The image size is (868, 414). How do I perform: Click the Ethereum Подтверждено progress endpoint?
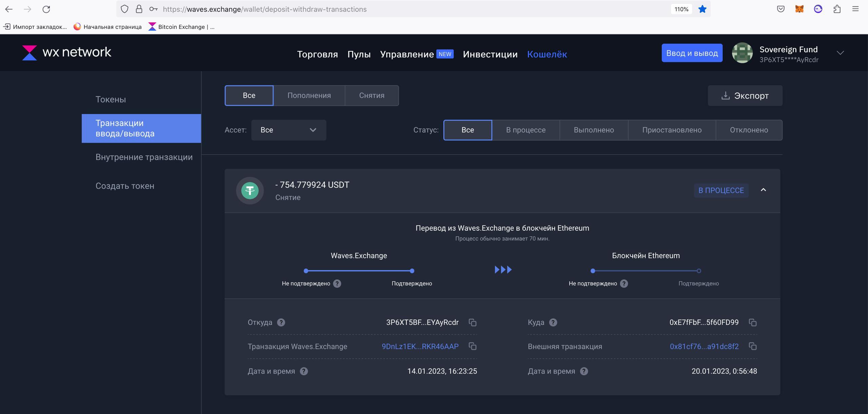(x=698, y=271)
